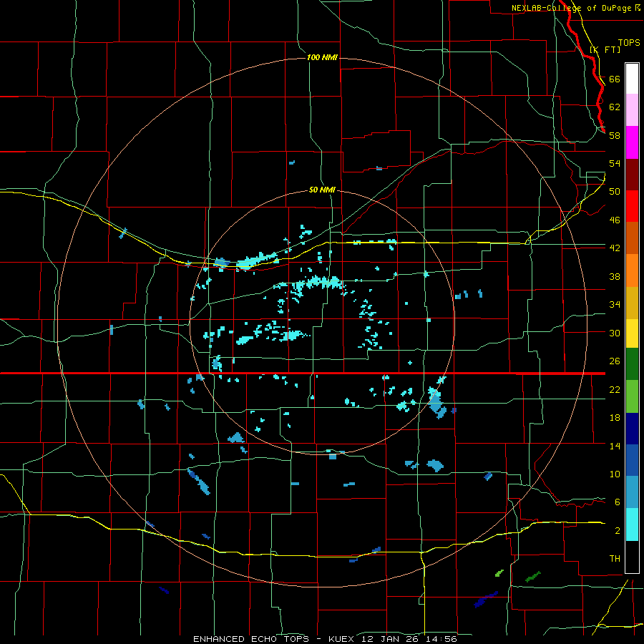This screenshot has width=644, height=644.
Task: Select the 50 legend scale value
Action: coord(615,191)
